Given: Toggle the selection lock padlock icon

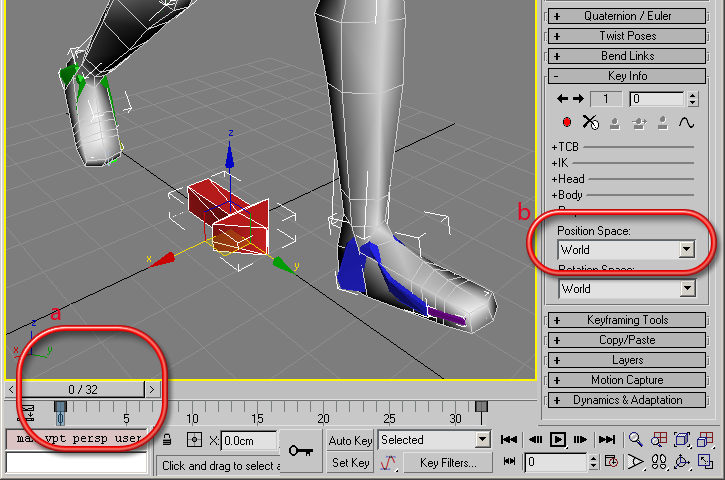Looking at the screenshot, I should pos(167,440).
